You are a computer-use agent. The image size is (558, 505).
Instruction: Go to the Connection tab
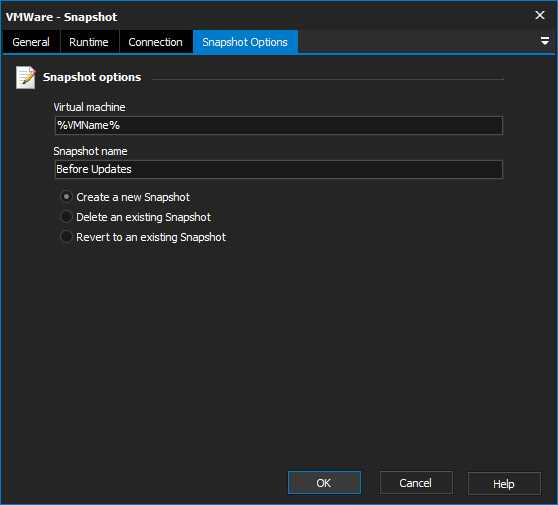[156, 42]
